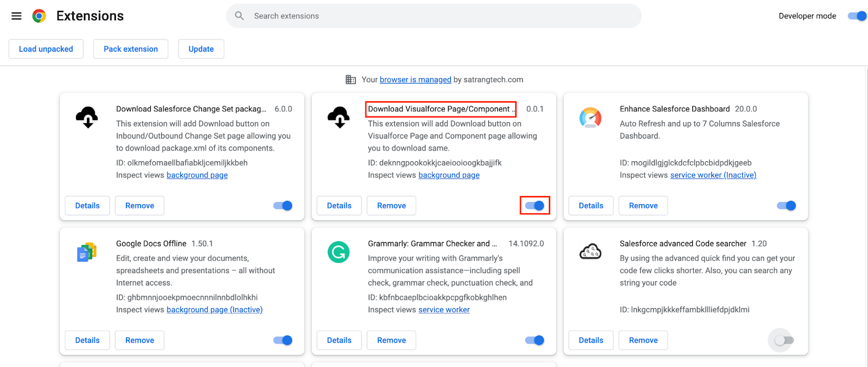Inspect background page of Change Set extension
Viewport: 868px width, 367px height.
[197, 175]
